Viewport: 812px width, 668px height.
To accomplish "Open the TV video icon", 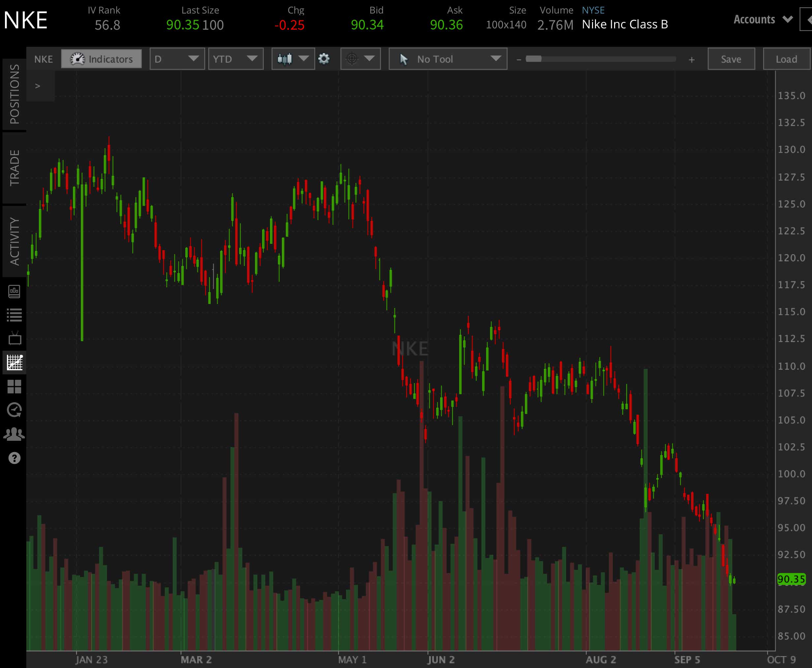I will (x=15, y=338).
